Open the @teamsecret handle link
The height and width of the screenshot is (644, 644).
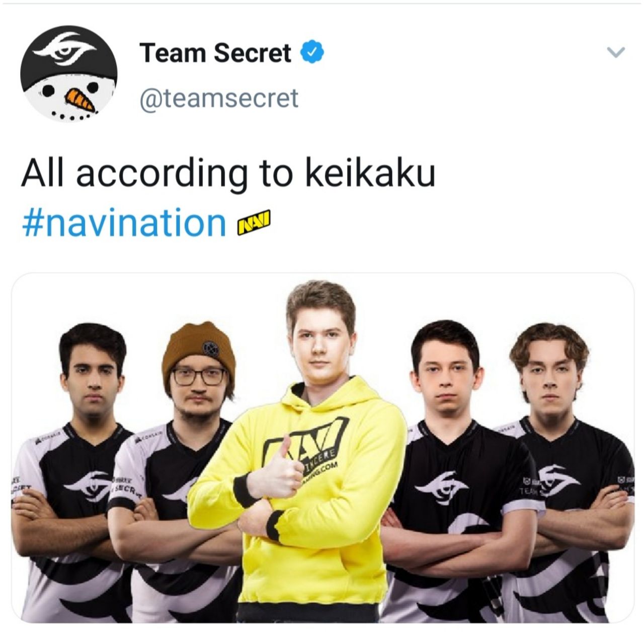pyautogui.click(x=219, y=98)
